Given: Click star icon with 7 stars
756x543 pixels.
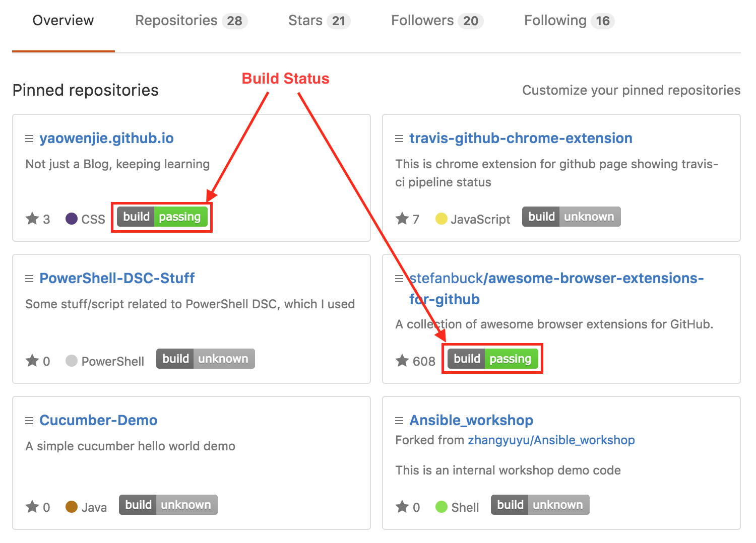Looking at the screenshot, I should point(402,218).
